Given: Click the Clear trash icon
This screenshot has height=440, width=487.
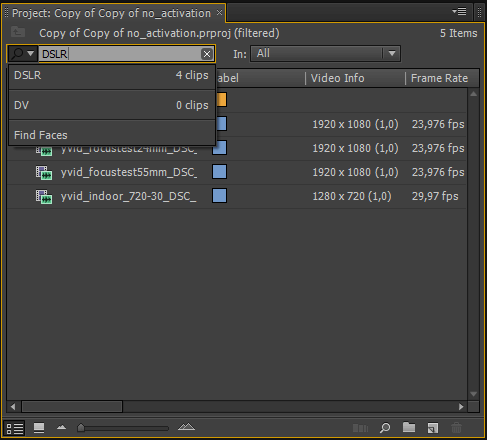Looking at the screenshot, I should point(456,428).
